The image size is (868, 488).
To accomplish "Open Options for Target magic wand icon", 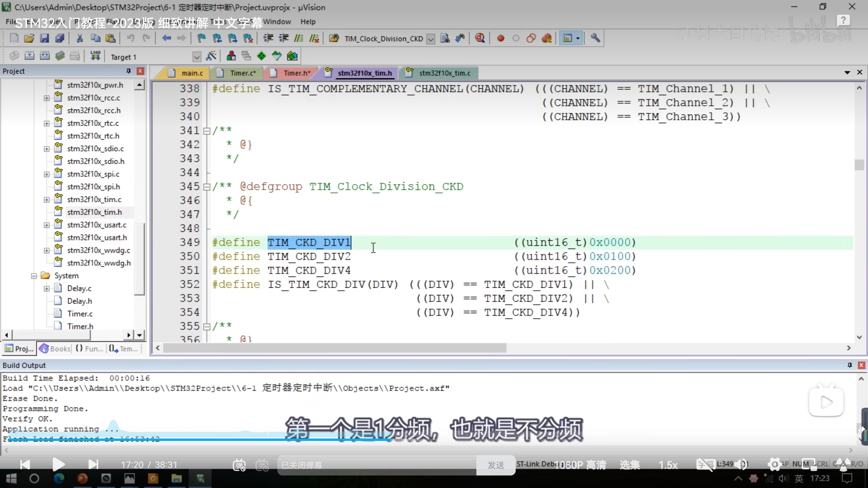I will [211, 56].
